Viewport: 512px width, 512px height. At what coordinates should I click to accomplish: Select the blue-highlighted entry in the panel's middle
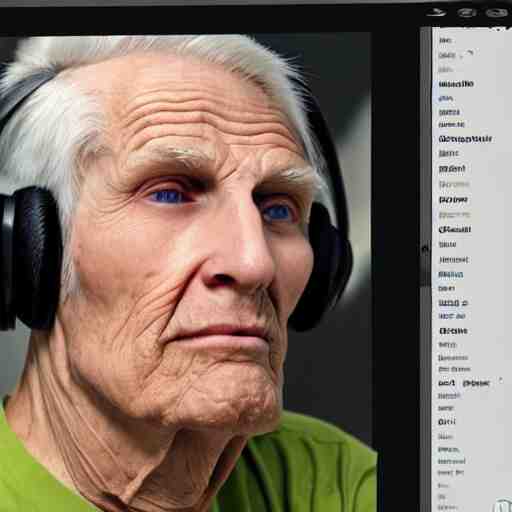click(451, 274)
